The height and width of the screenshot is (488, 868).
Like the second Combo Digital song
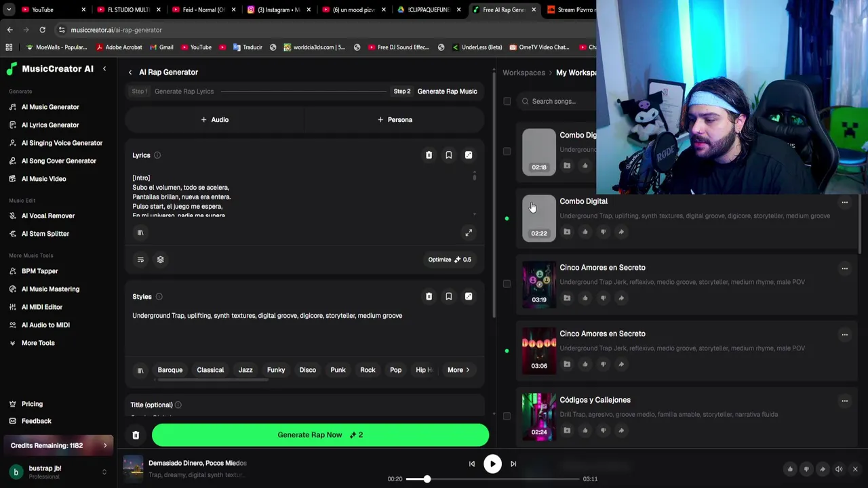(x=585, y=232)
